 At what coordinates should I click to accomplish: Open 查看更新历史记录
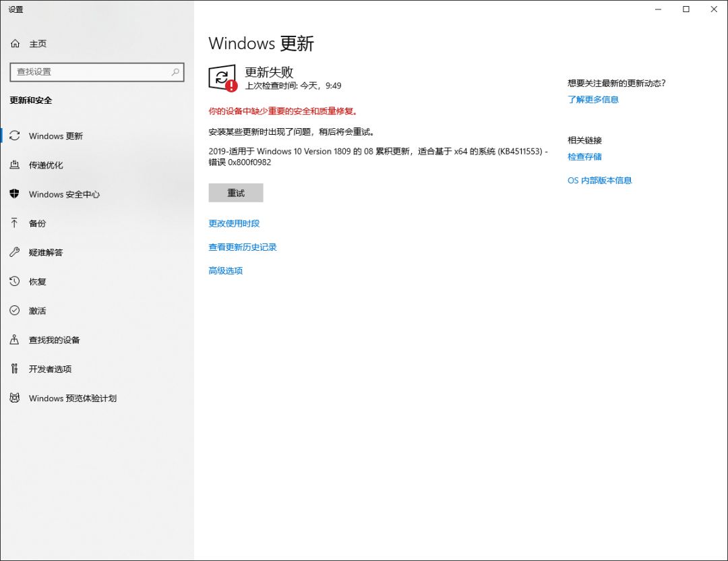point(241,247)
